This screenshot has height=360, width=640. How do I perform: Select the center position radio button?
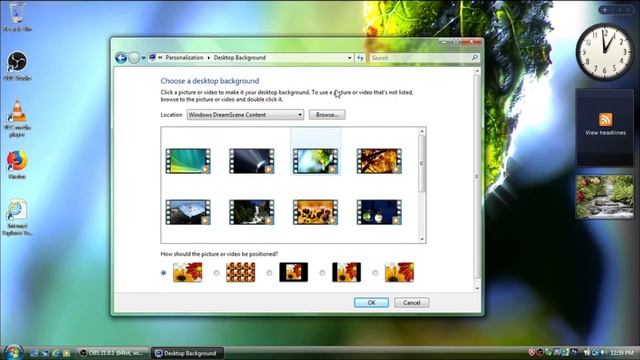pos(269,273)
